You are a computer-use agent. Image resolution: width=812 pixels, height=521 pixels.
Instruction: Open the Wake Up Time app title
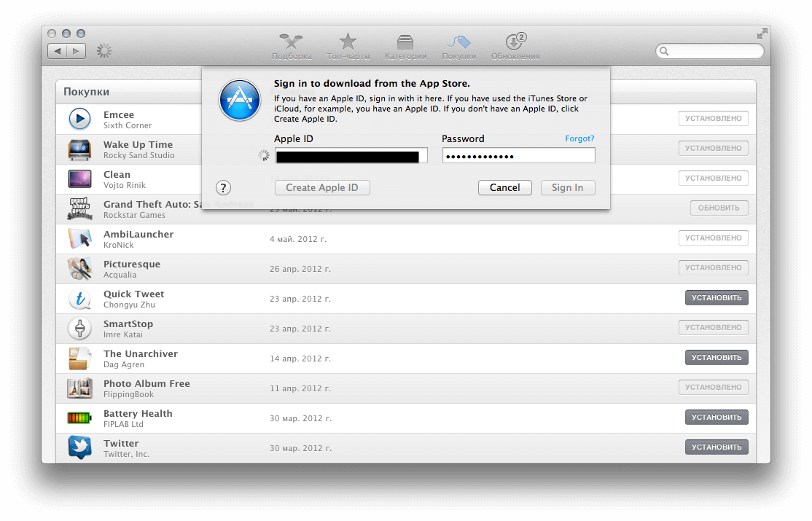pos(138,145)
